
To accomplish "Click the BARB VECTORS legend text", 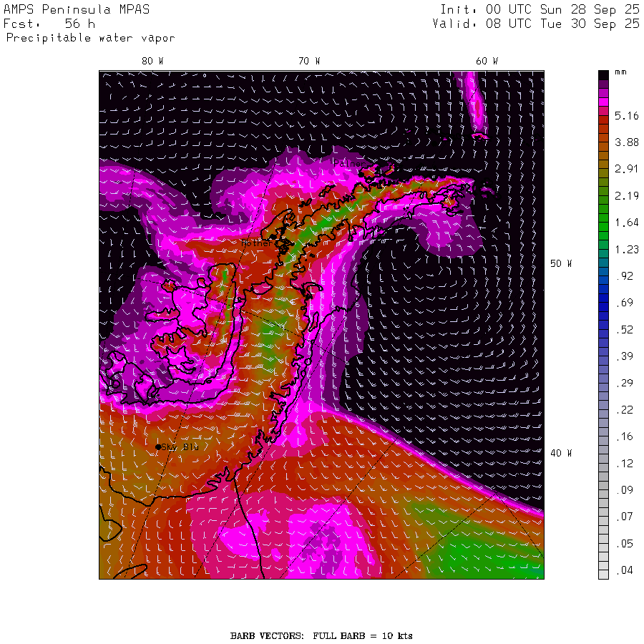I will (321, 635).
